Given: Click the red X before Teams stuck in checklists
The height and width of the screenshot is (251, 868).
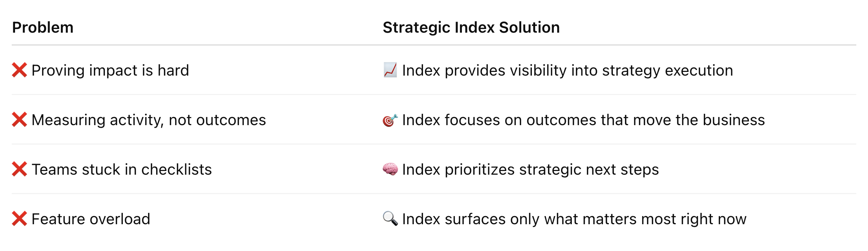Looking at the screenshot, I should (x=19, y=169).
